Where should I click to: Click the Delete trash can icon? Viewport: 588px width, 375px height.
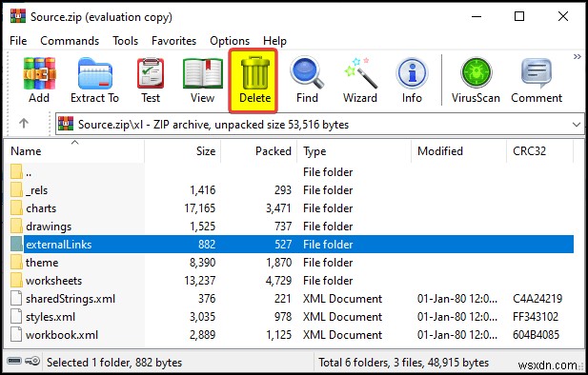coord(255,72)
